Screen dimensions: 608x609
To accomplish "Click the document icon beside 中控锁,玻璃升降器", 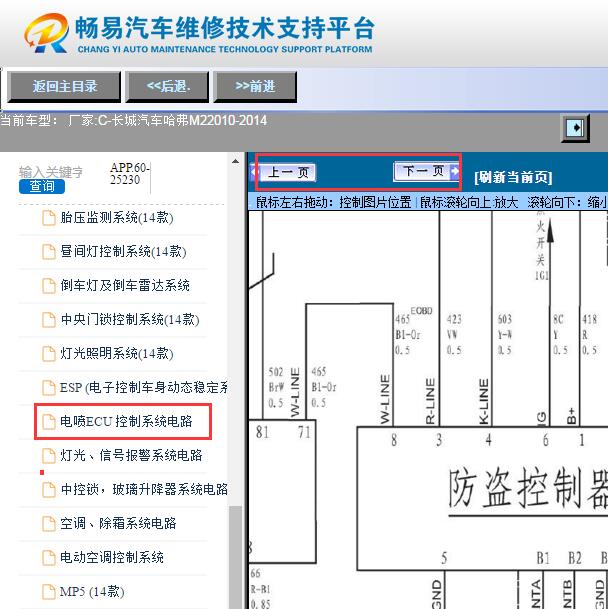I will click(49, 489).
